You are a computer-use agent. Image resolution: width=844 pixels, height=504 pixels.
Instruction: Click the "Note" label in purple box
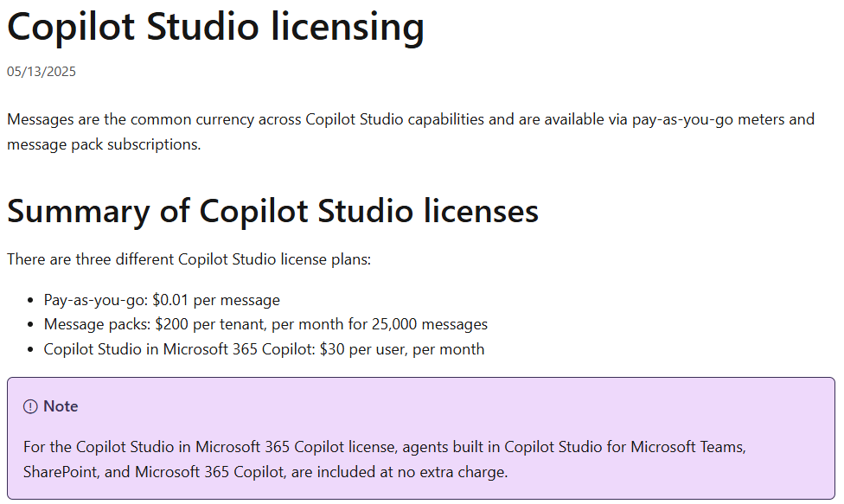pos(61,406)
